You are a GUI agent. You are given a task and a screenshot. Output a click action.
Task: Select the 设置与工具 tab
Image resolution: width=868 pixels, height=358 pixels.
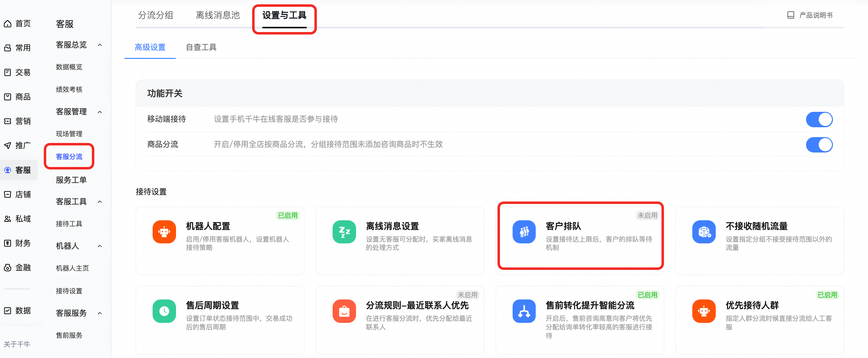click(x=285, y=15)
